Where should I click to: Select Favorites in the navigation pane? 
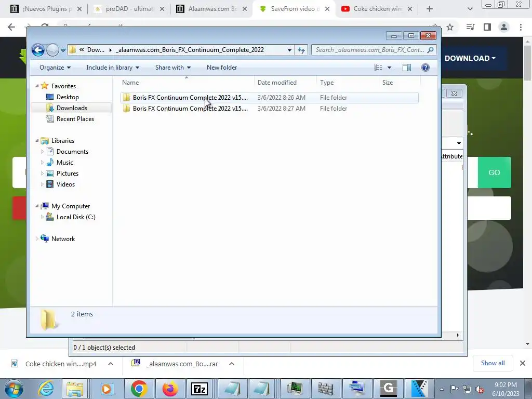63,86
